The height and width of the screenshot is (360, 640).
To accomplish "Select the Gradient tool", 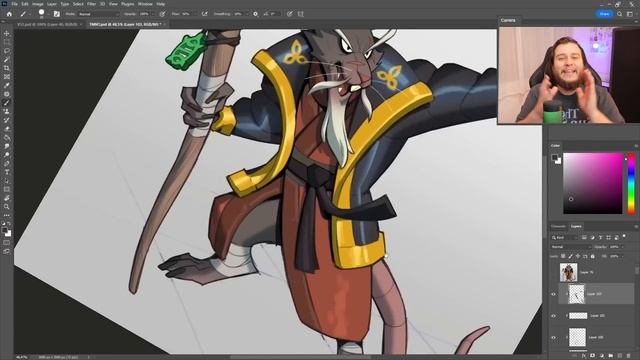I will coord(7,138).
